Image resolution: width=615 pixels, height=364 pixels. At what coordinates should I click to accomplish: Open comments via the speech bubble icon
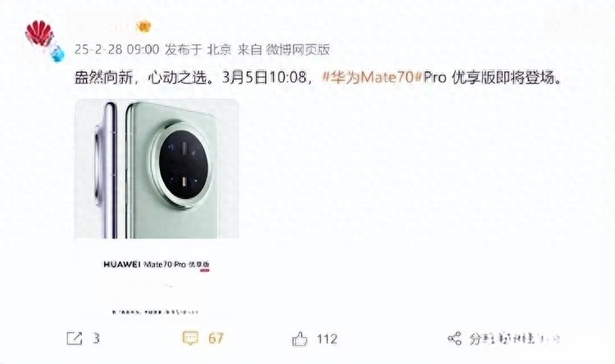(190, 338)
